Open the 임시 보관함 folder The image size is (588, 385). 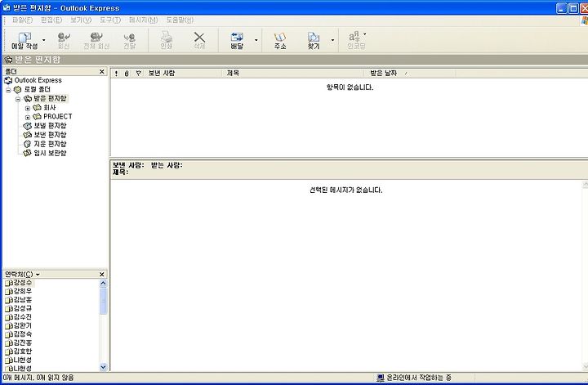click(x=50, y=153)
